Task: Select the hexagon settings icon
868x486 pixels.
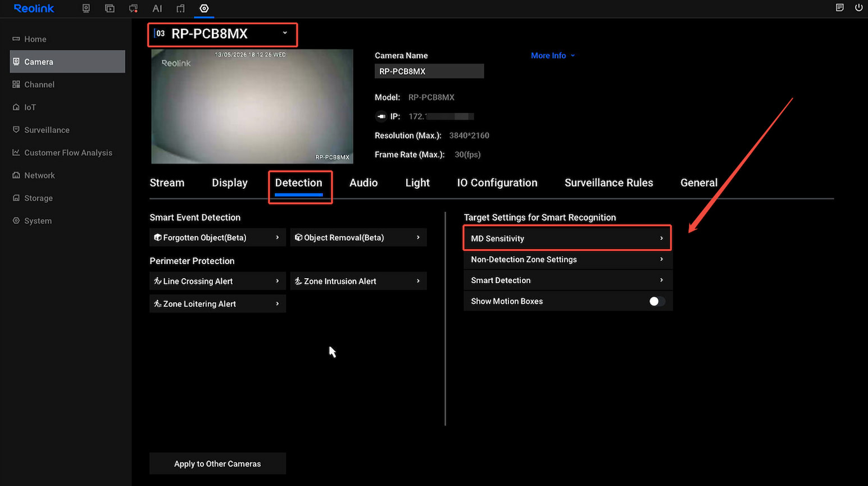Action: [204, 8]
